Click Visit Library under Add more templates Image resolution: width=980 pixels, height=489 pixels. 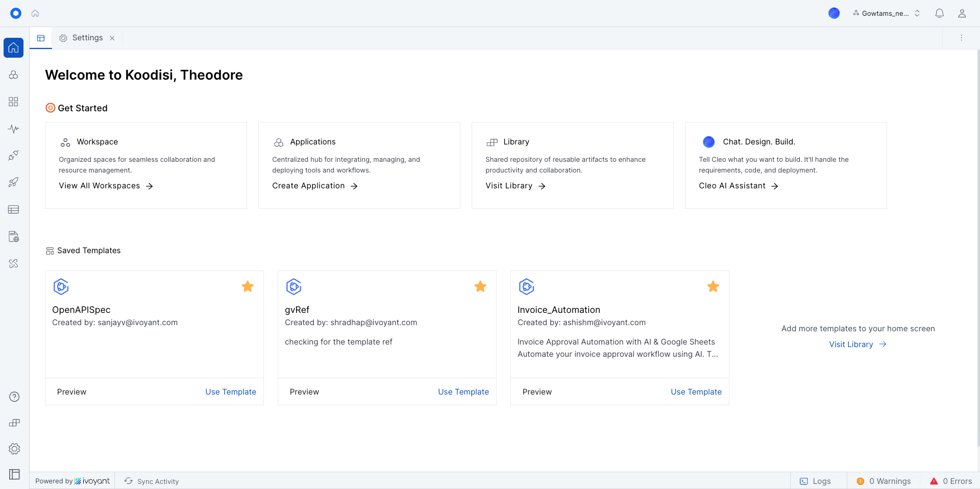(x=857, y=345)
